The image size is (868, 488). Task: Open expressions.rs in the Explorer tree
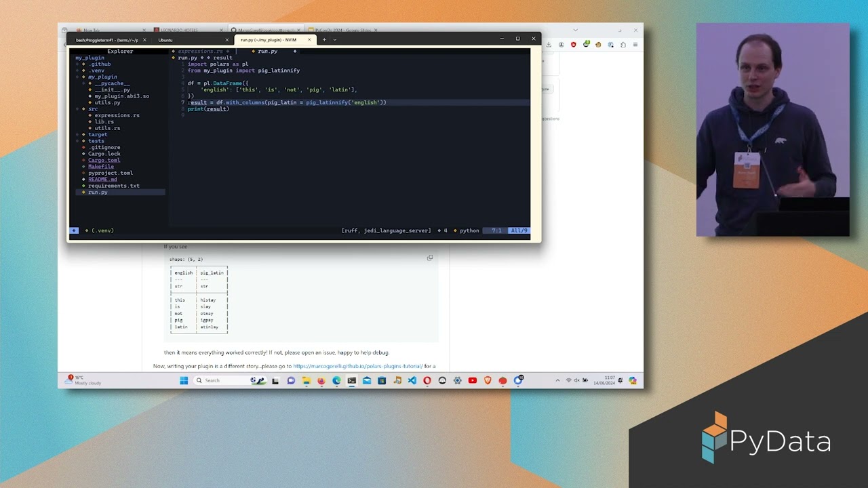coord(117,115)
